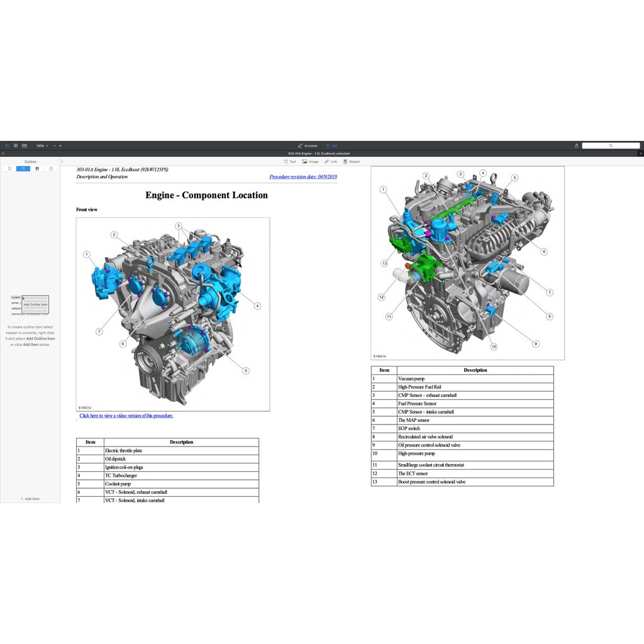
Task: Show the bookmarks sidebar tab
Action: pos(9,169)
